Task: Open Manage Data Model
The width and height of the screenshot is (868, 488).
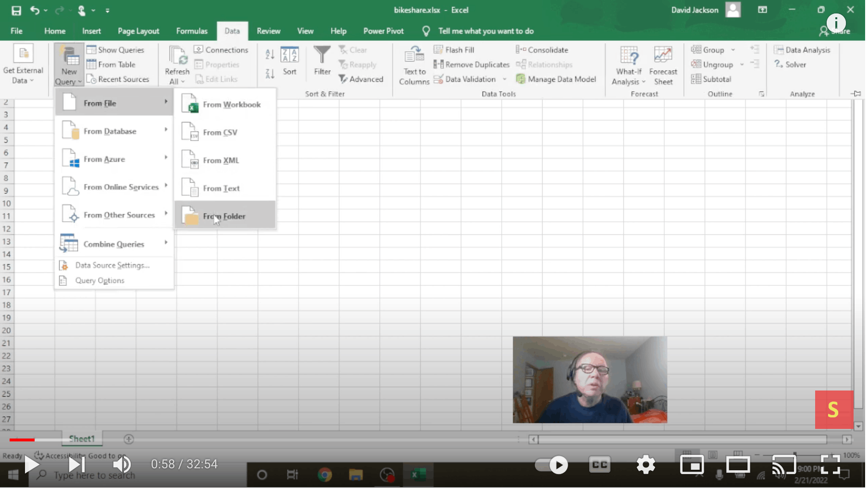Action: click(556, 79)
